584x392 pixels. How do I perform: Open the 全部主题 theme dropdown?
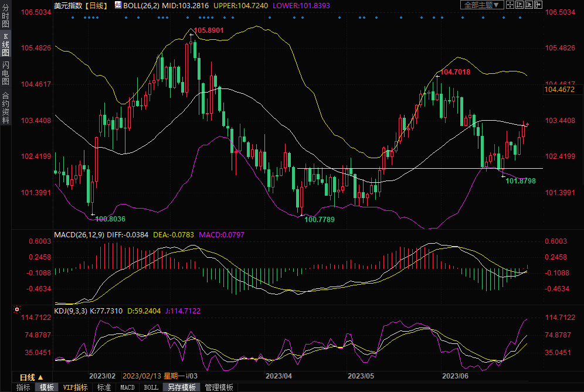(481, 5)
